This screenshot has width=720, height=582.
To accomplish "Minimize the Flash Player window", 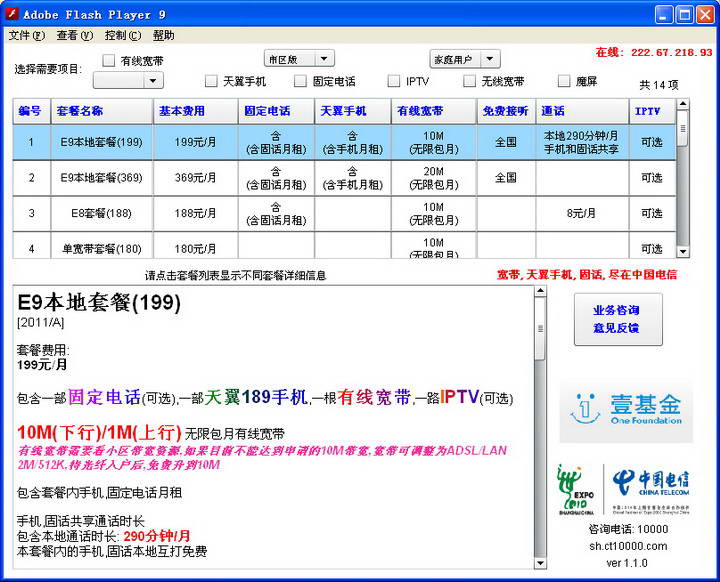I will click(x=664, y=15).
